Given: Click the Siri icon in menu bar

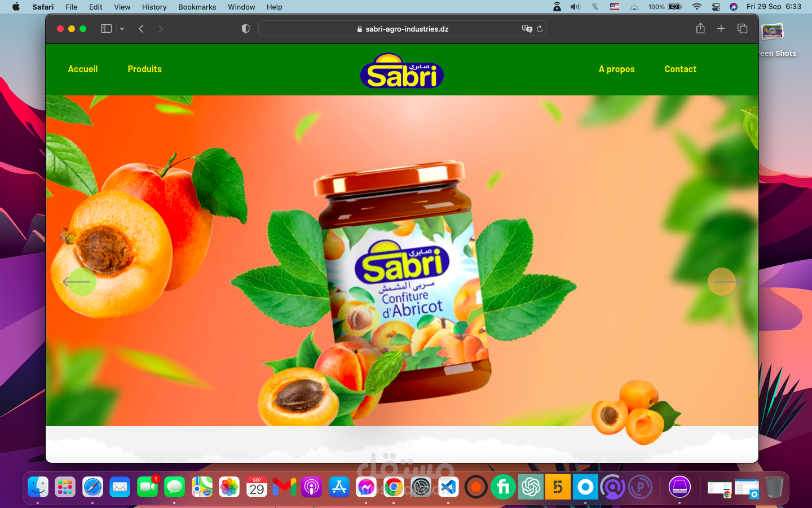Looking at the screenshot, I should click(734, 7).
